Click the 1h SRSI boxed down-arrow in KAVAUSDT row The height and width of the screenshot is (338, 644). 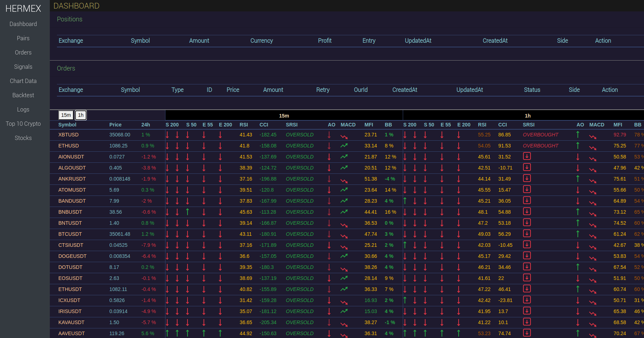(x=527, y=322)
